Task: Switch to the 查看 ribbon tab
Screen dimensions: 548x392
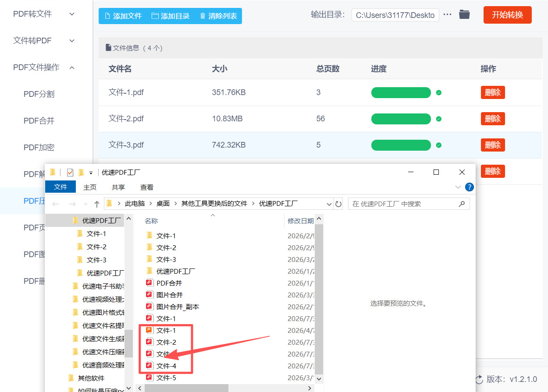Action: pyautogui.click(x=147, y=187)
